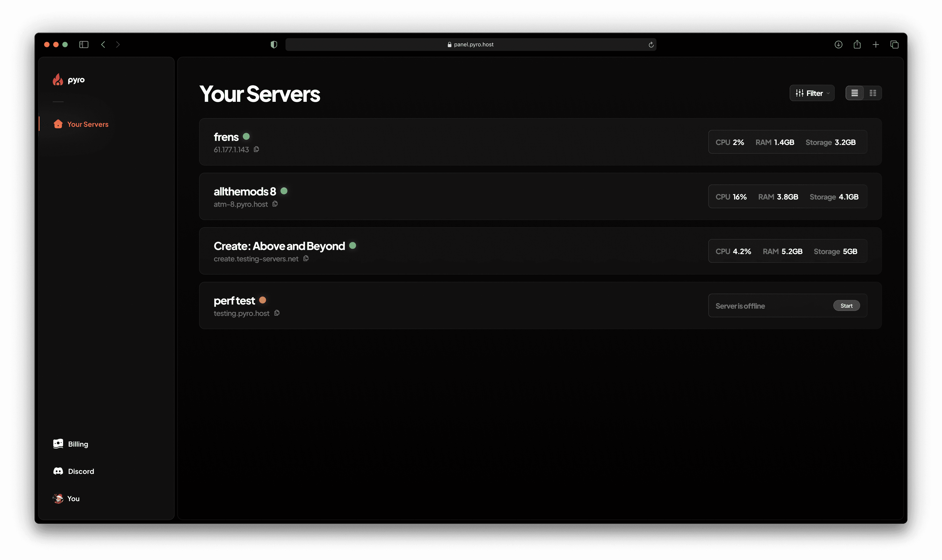This screenshot has width=942, height=560.
Task: Switch to grid view layout
Action: click(x=873, y=93)
